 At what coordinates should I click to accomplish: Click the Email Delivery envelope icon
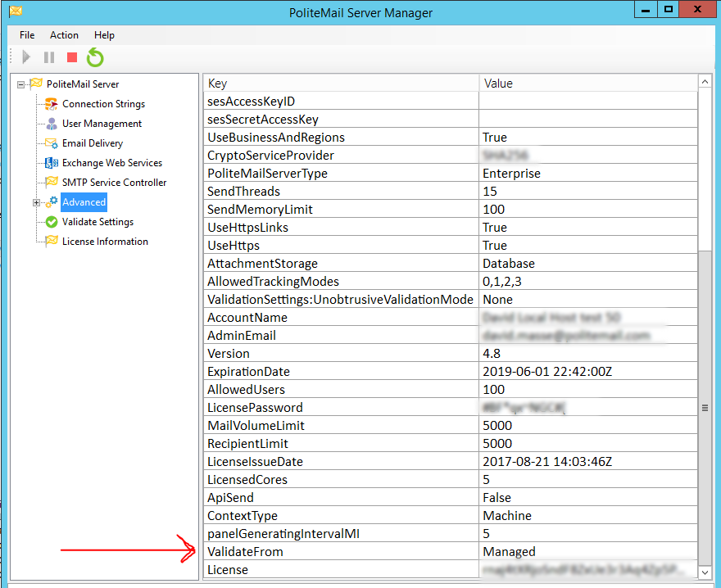point(52,143)
